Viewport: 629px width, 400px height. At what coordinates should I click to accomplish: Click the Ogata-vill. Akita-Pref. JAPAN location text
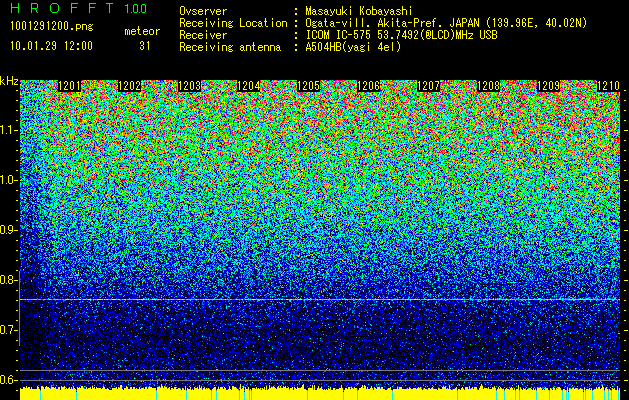click(446, 23)
